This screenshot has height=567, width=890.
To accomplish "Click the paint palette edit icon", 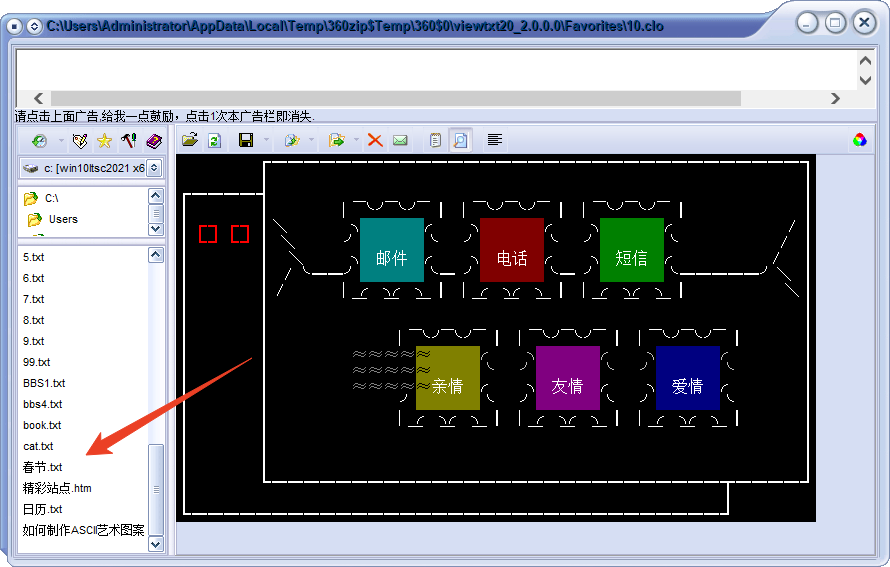I will tap(80, 141).
